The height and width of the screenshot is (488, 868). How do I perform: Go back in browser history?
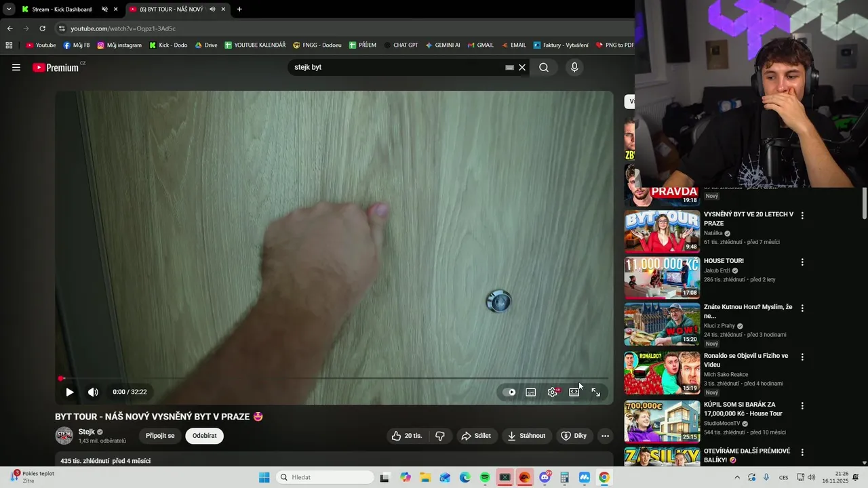(x=9, y=28)
